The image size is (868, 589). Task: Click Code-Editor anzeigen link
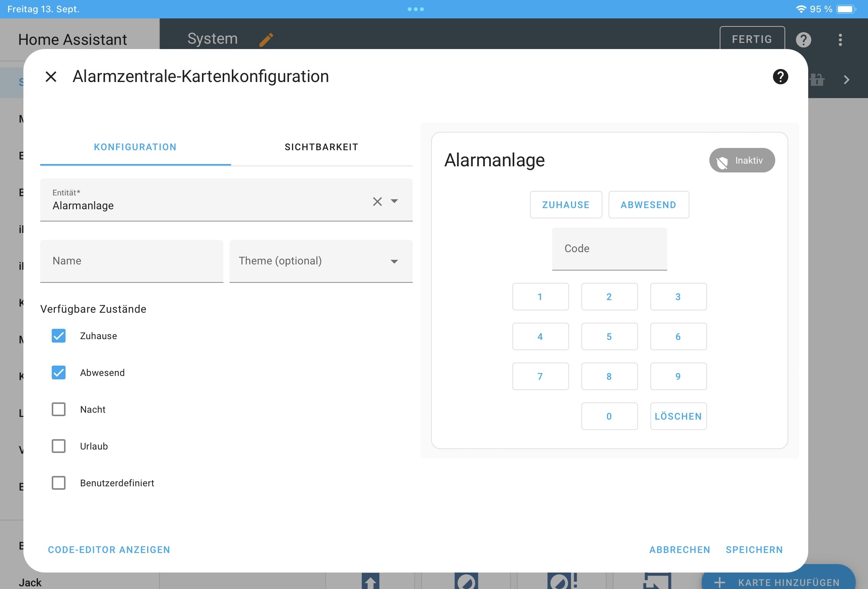pyautogui.click(x=109, y=550)
